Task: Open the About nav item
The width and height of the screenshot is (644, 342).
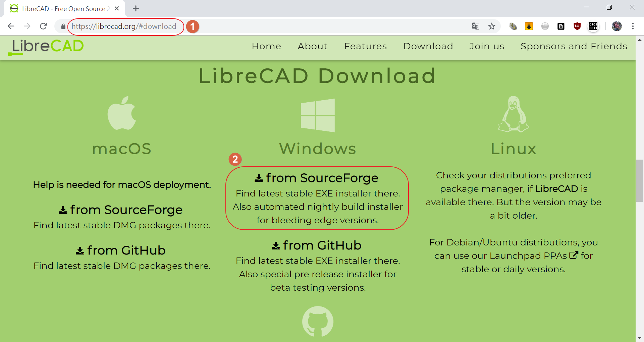Action: click(x=313, y=46)
